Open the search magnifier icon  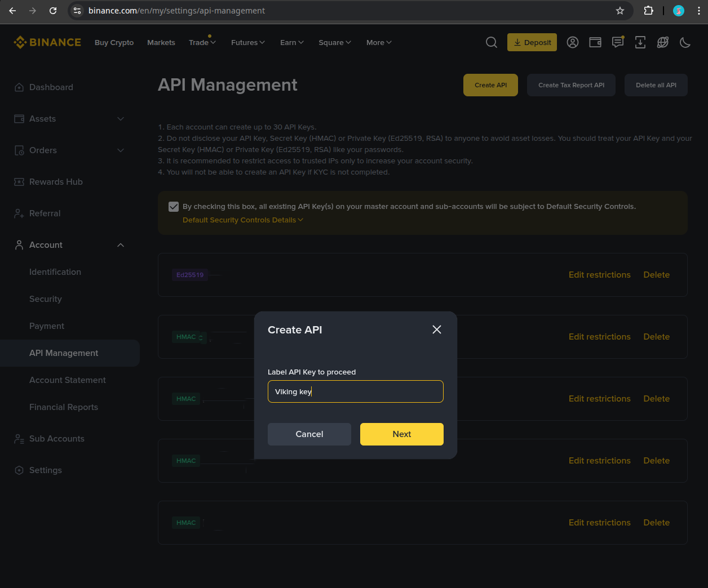pyautogui.click(x=492, y=42)
